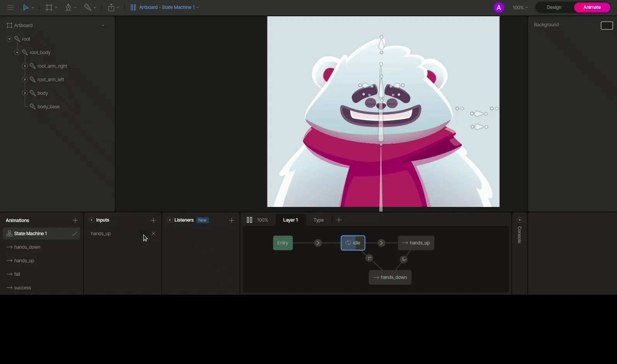Add a new listener with plus icon
Screen dimensions: 617x364
point(231,220)
